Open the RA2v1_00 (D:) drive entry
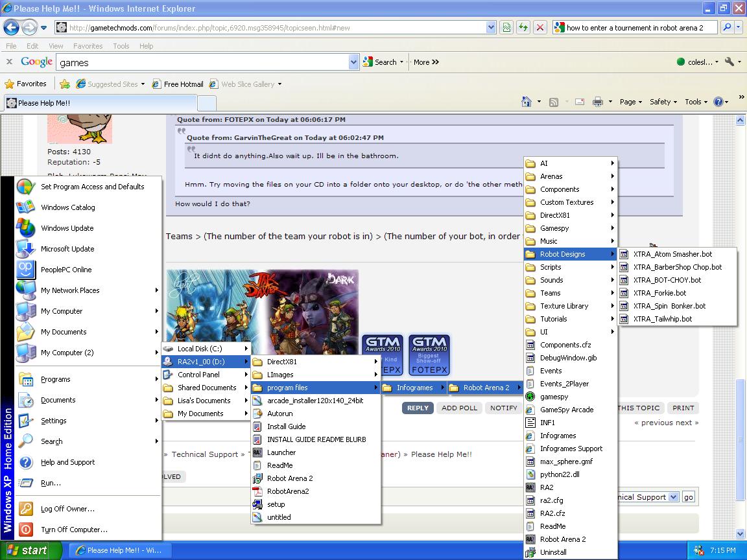Viewport: 747px width, 560px height. [206, 362]
